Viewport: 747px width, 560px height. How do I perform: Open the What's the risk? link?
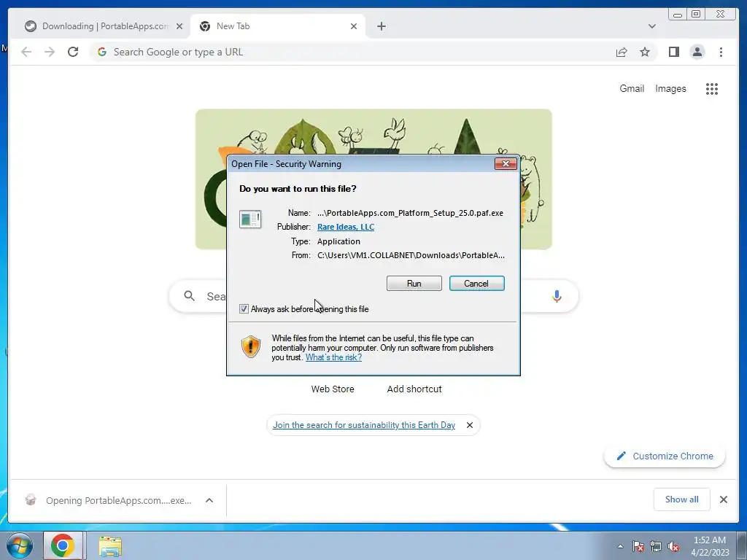(333, 357)
